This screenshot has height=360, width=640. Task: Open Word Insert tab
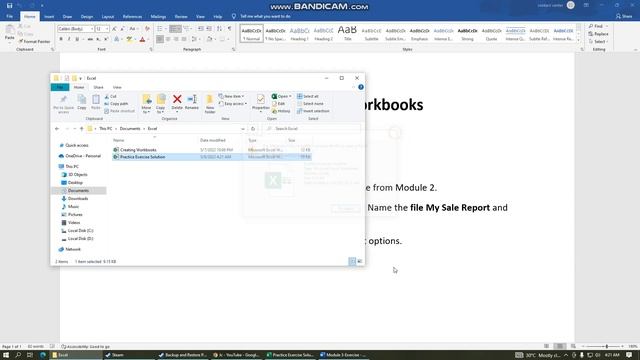click(49, 17)
